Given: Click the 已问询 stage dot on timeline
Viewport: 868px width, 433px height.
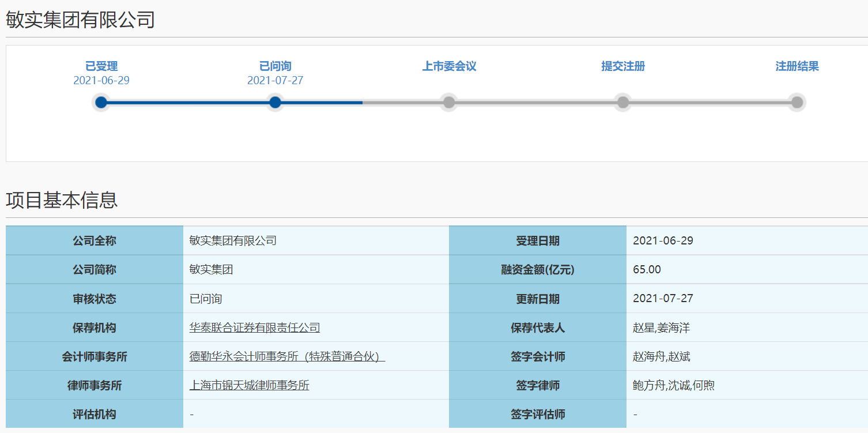Looking at the screenshot, I should (276, 103).
